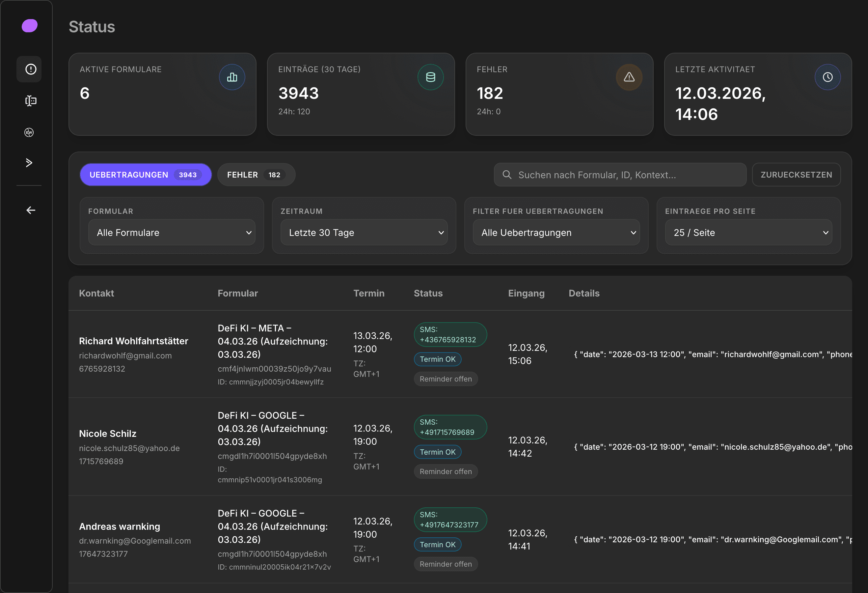Viewport: 868px width, 593px height.
Task: Click Eingang 12.03.26, 14:41
Action: (x=528, y=540)
